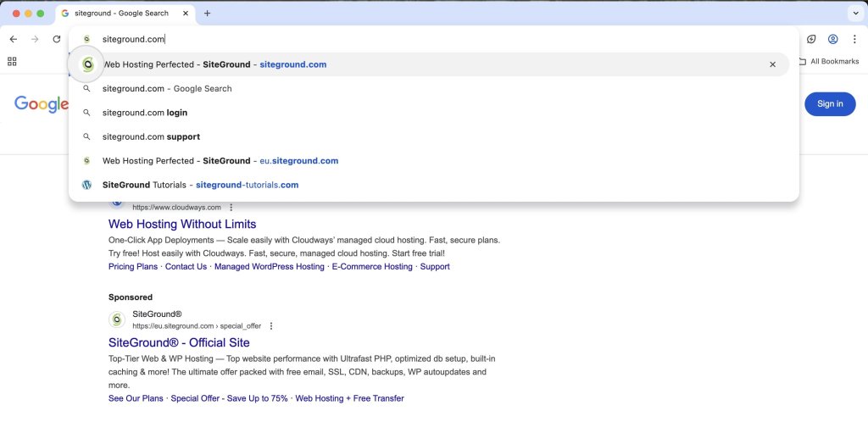Select 'Web Hosting Perfected - SiteGround - siteground.com' suggestion
The width and height of the screenshot is (868, 422).
(x=428, y=64)
